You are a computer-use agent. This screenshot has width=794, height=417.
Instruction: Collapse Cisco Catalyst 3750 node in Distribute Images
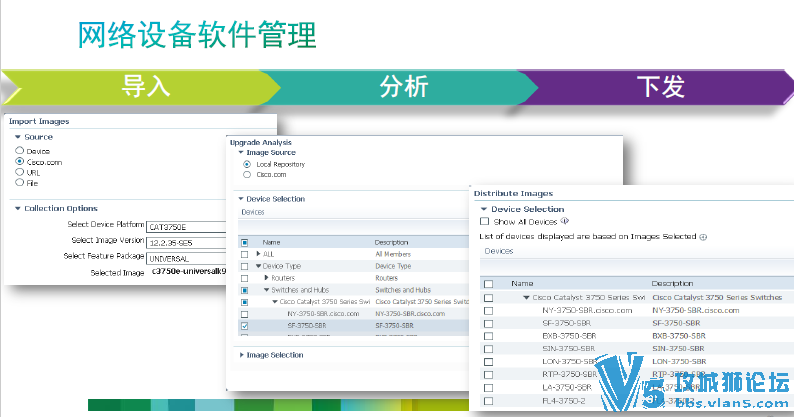(x=526, y=297)
